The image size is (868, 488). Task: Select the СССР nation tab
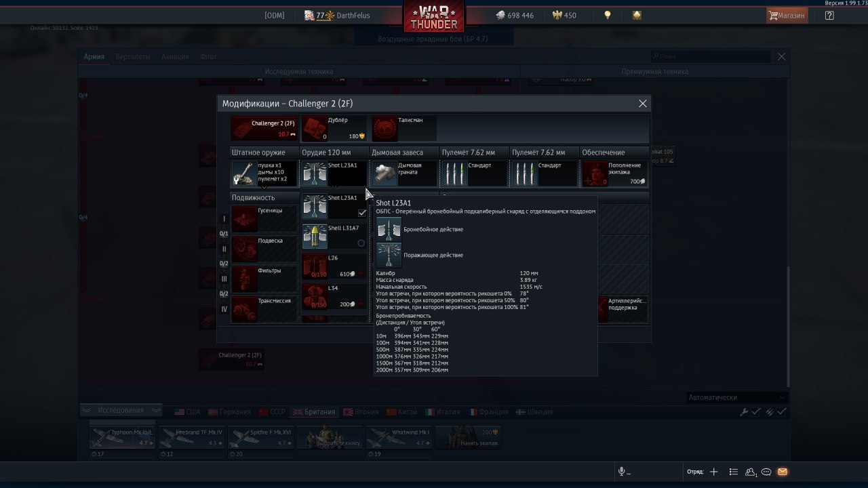click(271, 411)
